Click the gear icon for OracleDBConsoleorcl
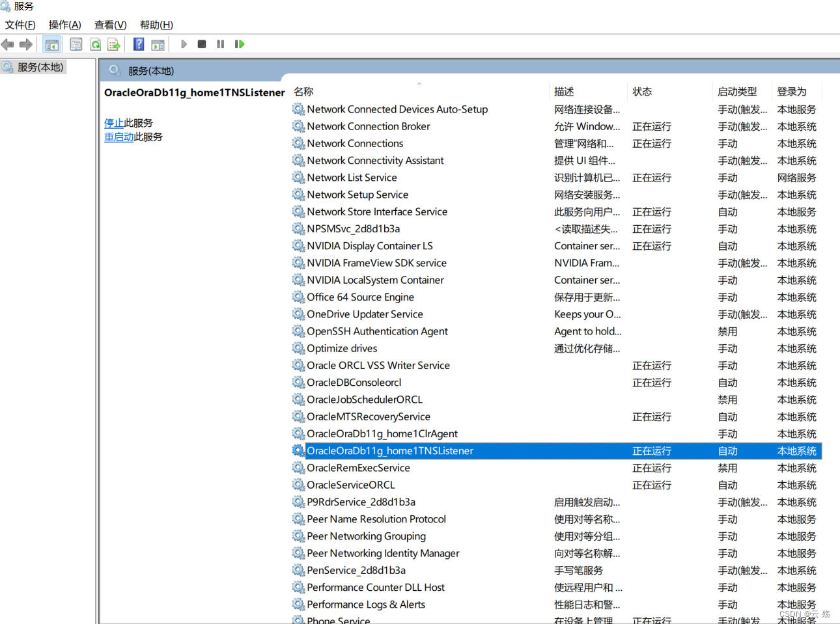Screen dimensions: 840x624 [298, 383]
